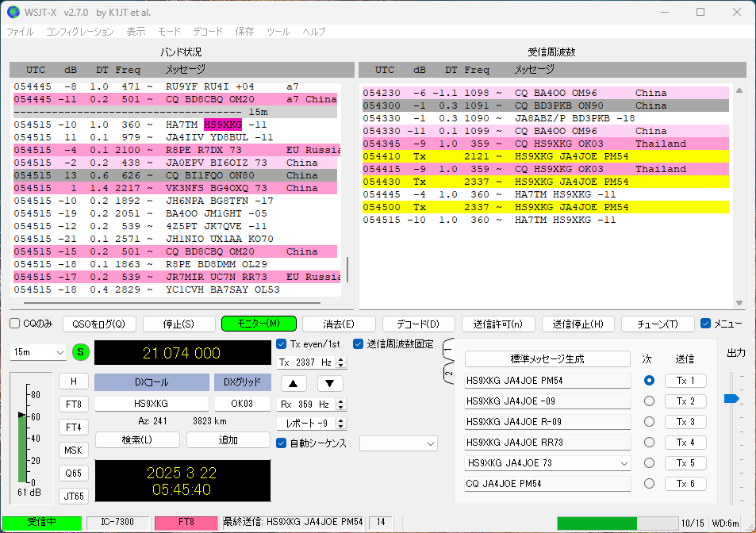This screenshot has width=756, height=533.
Task: Click the DXグリッド input field OK03
Action: coord(242,404)
